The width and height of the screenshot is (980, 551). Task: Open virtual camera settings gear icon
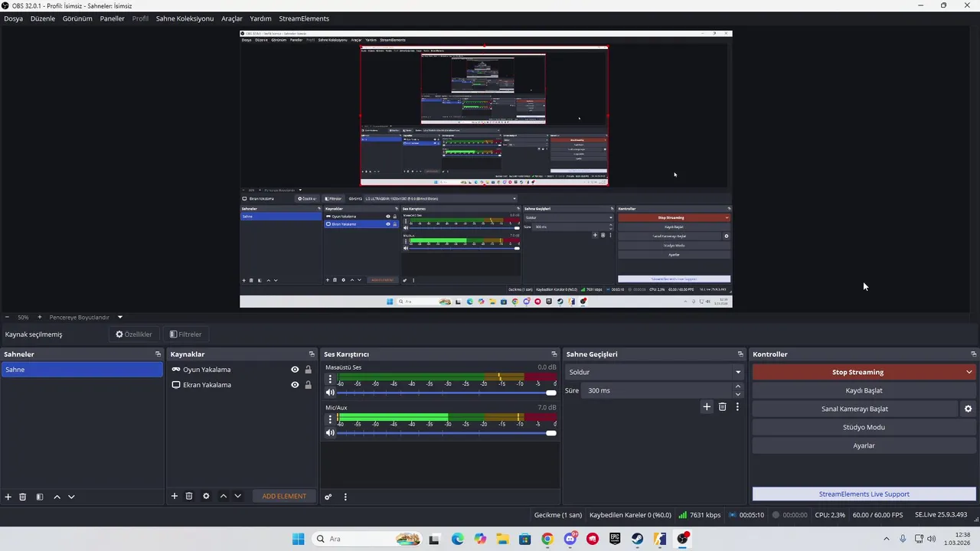[968, 409]
